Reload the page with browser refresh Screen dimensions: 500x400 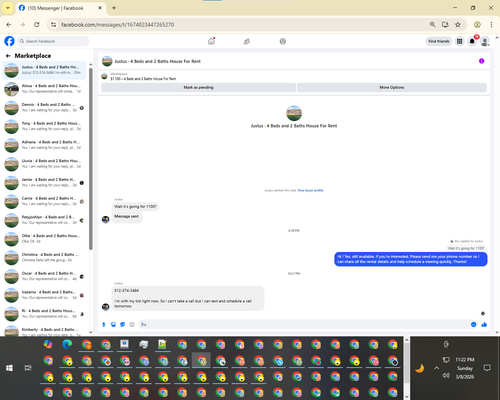37,25
